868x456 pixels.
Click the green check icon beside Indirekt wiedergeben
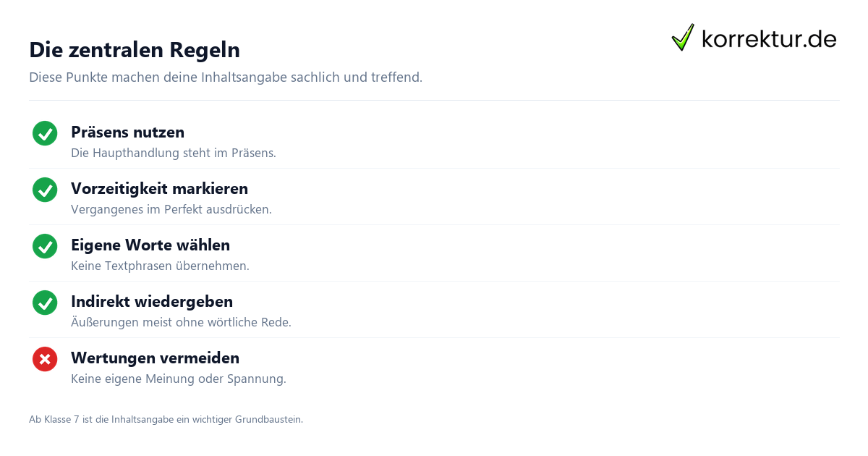[x=45, y=303]
